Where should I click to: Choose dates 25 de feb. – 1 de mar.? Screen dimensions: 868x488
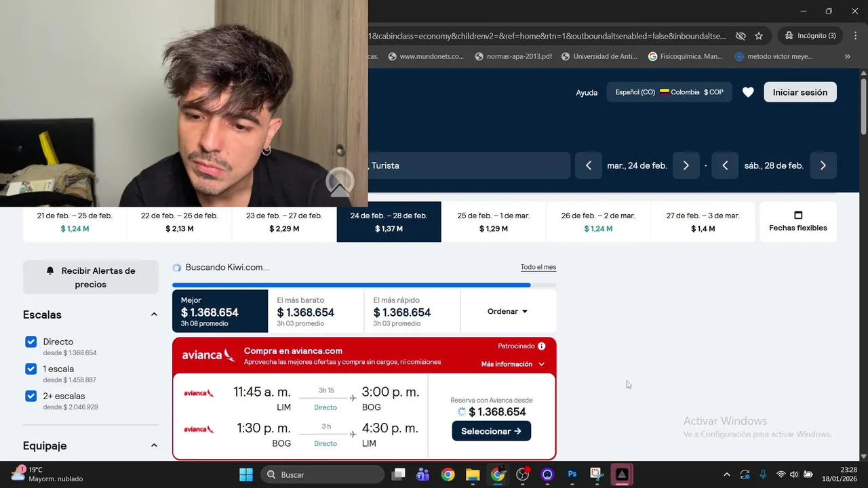494,222
